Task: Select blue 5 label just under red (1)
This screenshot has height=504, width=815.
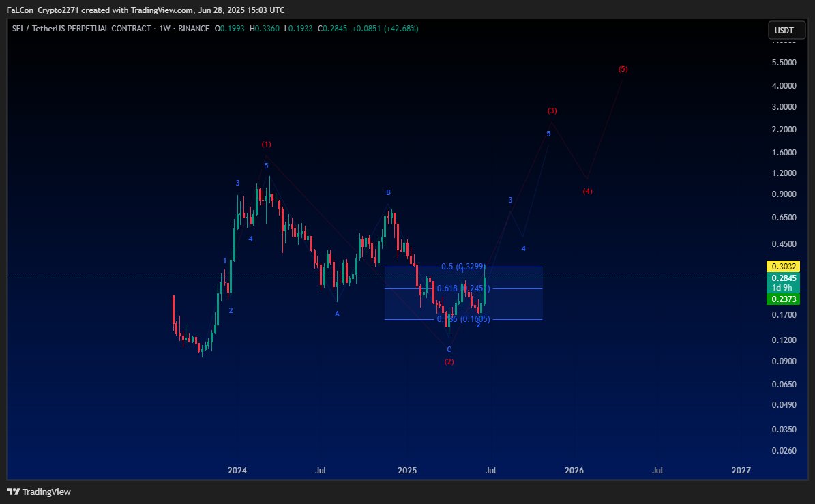Action: 266,166
